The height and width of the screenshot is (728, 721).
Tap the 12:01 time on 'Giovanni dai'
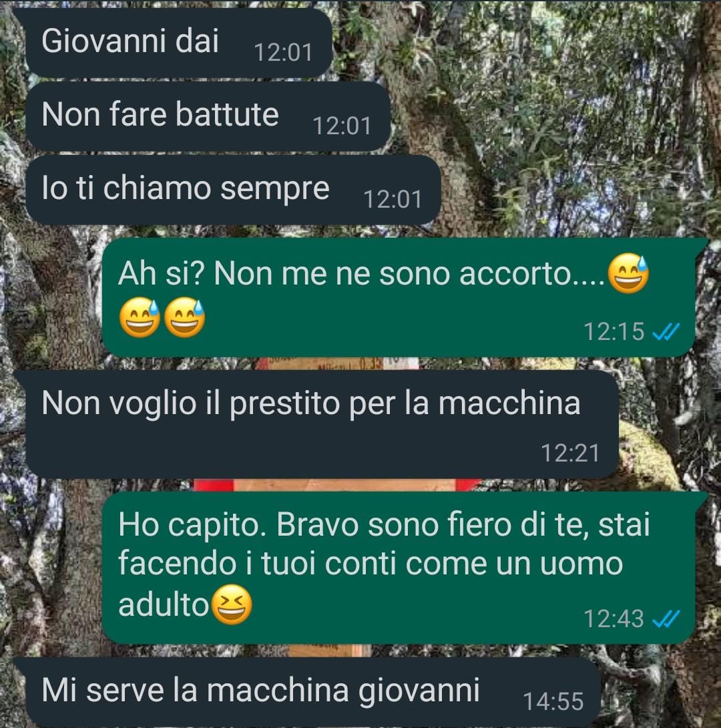pos(283,52)
